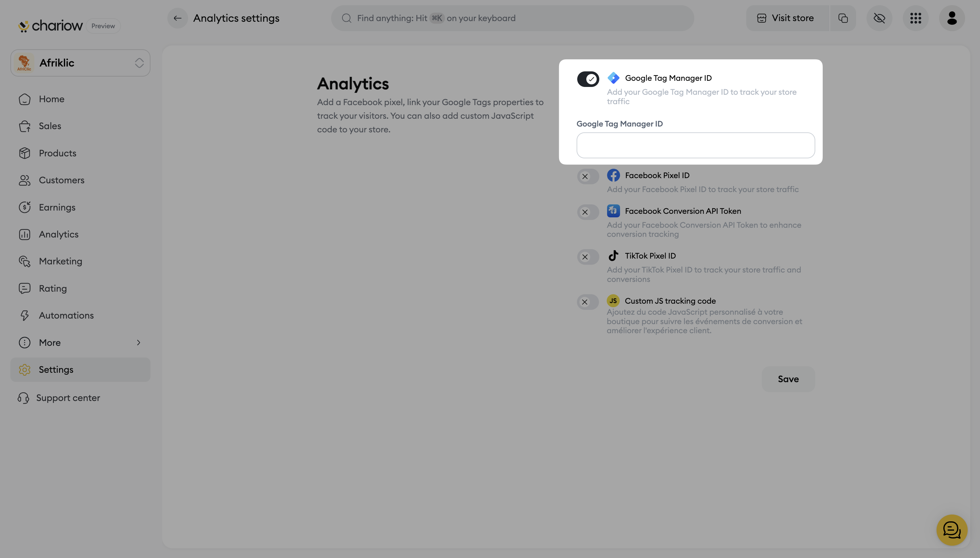Click the Facebook Pixel logo icon

tap(613, 176)
